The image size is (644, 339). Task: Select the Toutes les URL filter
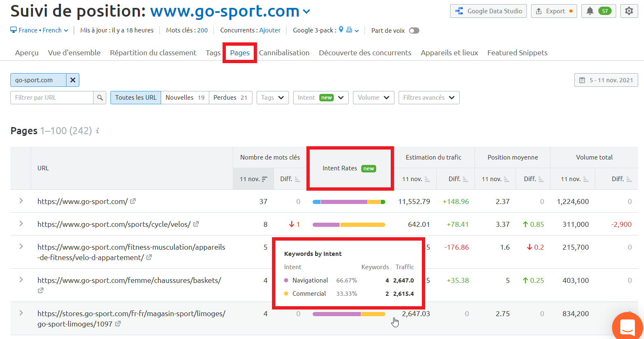(x=136, y=98)
